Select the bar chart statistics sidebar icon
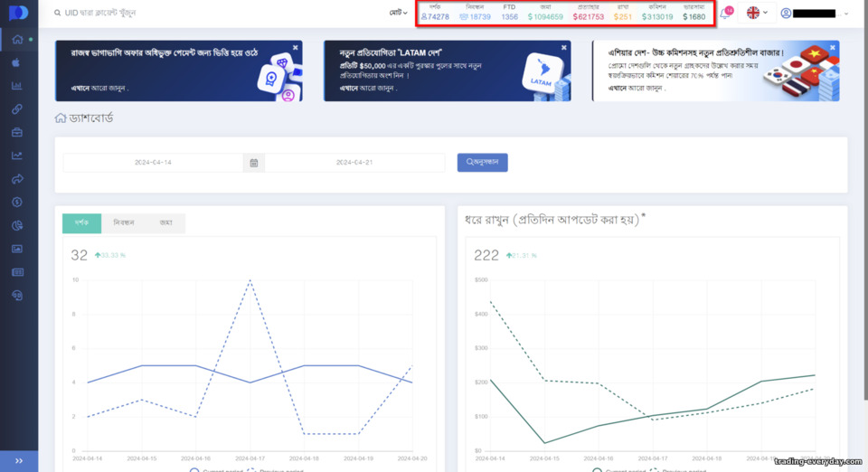Viewport: 868px width, 472px height. point(17,86)
